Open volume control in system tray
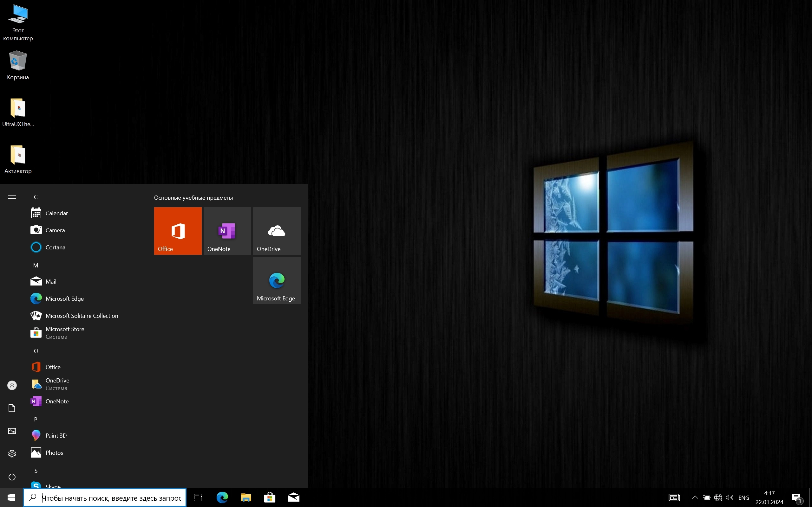Viewport: 812px width, 507px height. pos(729,497)
